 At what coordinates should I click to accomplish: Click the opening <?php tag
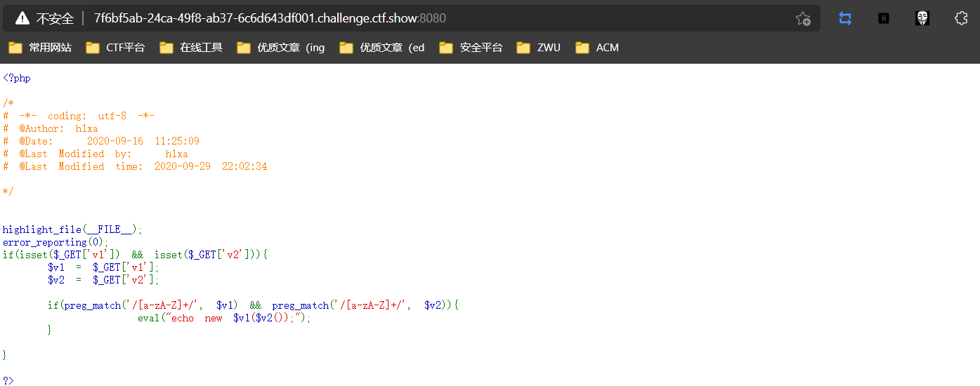click(17, 78)
